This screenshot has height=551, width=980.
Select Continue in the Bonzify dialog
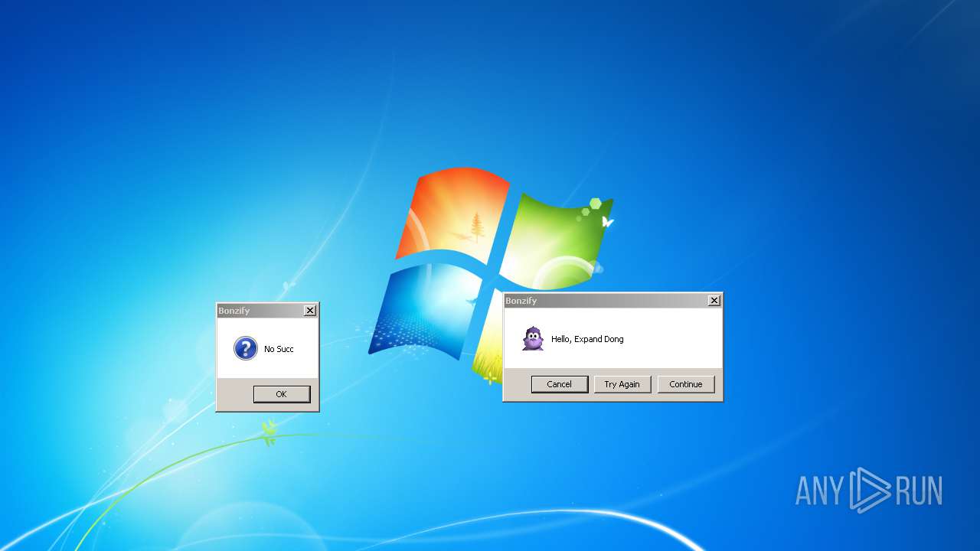click(x=686, y=384)
